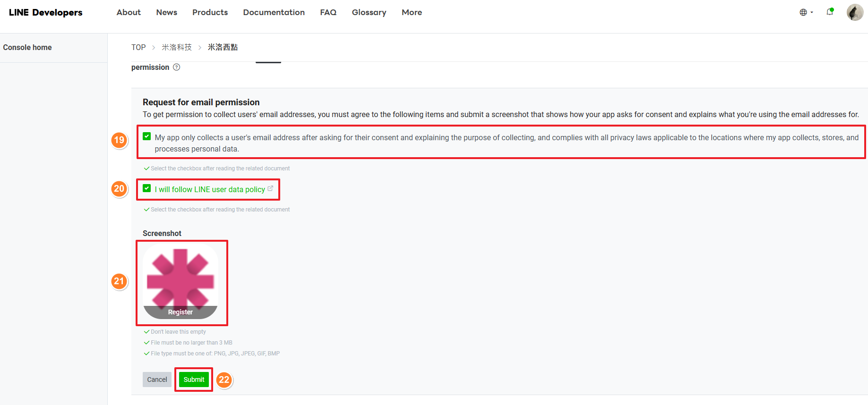Navigate to TOP in the breadcrumb
The height and width of the screenshot is (405, 868).
138,47
